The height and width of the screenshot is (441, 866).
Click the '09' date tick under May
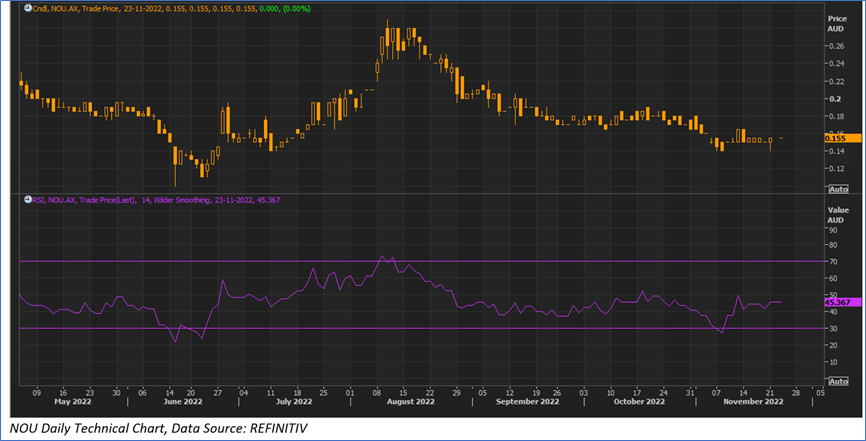click(36, 393)
